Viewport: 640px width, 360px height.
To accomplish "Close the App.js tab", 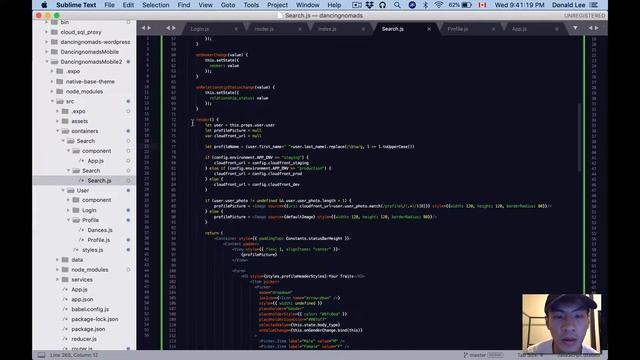I will [x=557, y=29].
